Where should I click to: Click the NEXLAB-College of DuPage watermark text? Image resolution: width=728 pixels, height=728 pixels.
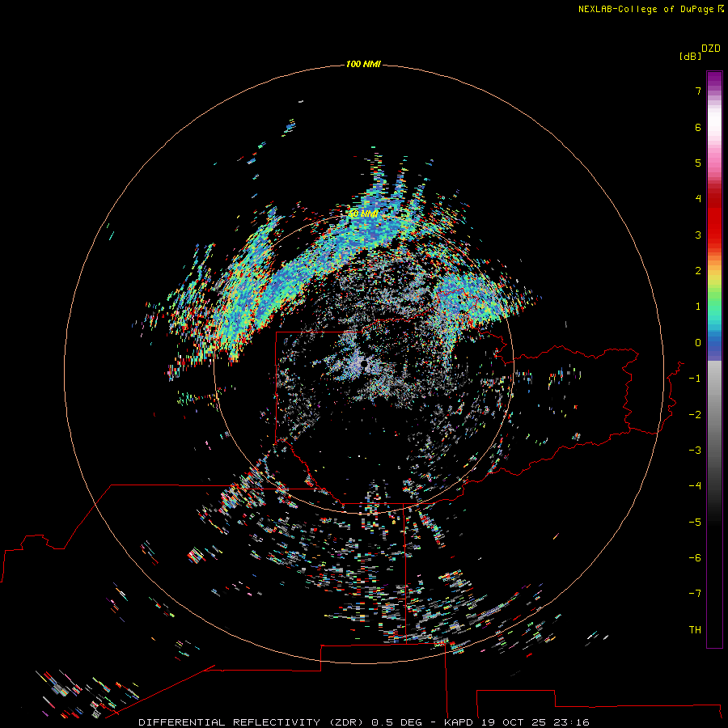(x=650, y=9)
